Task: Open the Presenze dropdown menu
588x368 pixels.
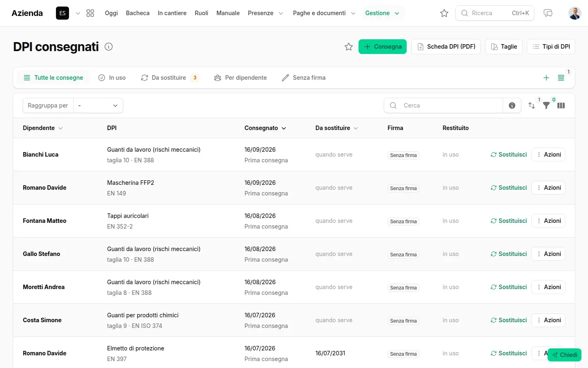Action: pyautogui.click(x=265, y=13)
